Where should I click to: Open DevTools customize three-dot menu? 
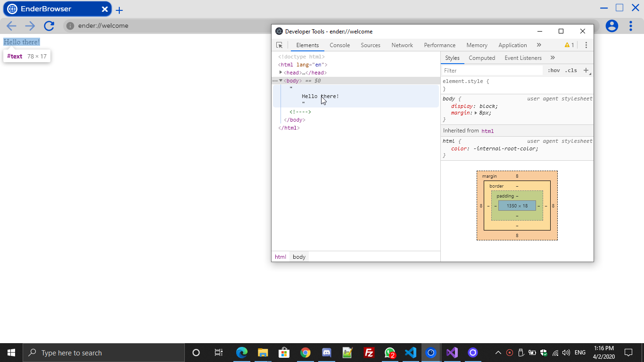(586, 45)
